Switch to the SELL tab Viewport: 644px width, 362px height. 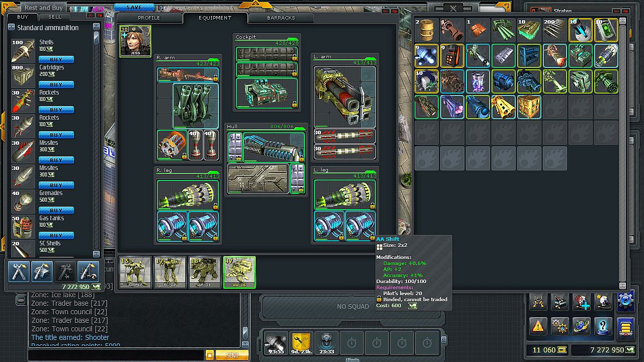point(55,17)
